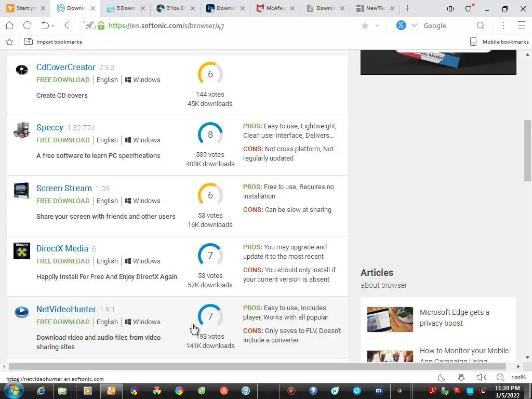This screenshot has height=399, width=532.
Task: Click the Screen Stream app icon
Action: click(22, 190)
